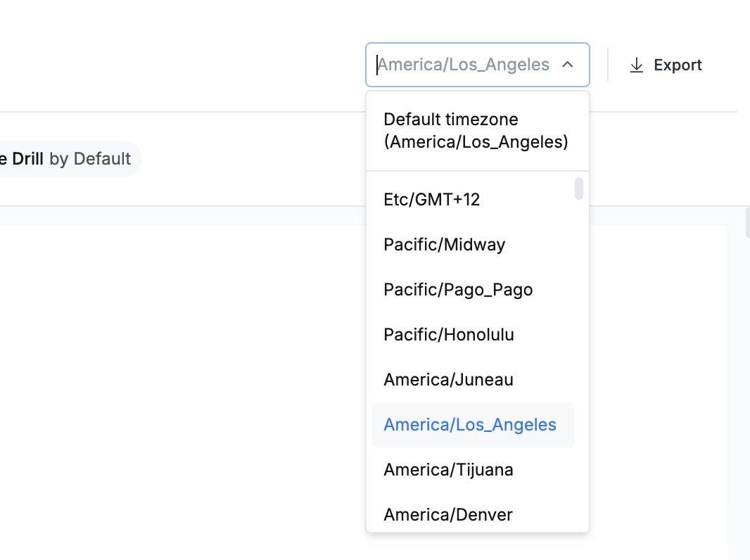Select the highlighted America/Los_Angeles option
750x560 pixels.
[x=470, y=425]
